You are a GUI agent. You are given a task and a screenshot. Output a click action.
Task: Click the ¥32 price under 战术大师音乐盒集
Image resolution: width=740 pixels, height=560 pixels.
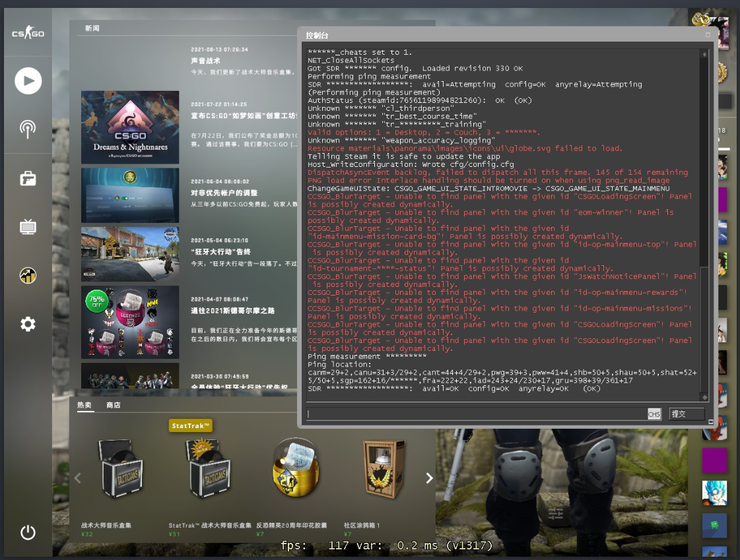[87, 534]
